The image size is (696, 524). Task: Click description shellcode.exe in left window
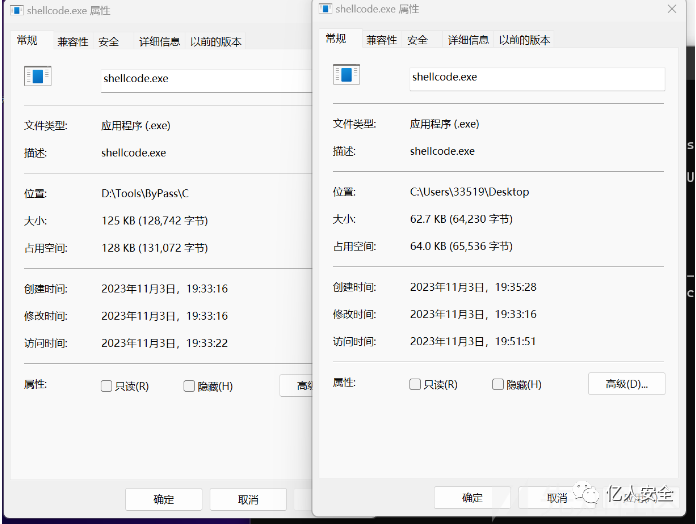pos(134,153)
